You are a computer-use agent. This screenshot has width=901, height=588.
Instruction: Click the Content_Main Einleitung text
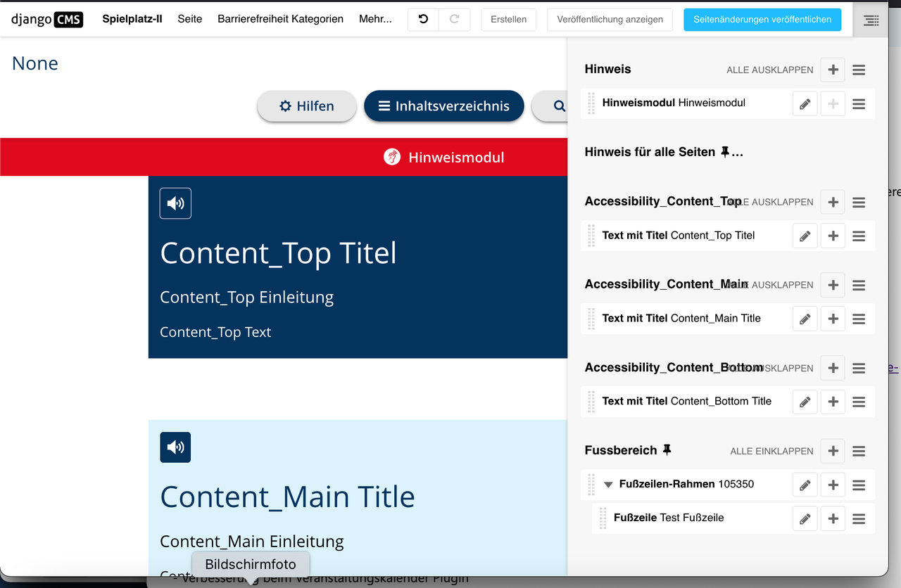(252, 542)
